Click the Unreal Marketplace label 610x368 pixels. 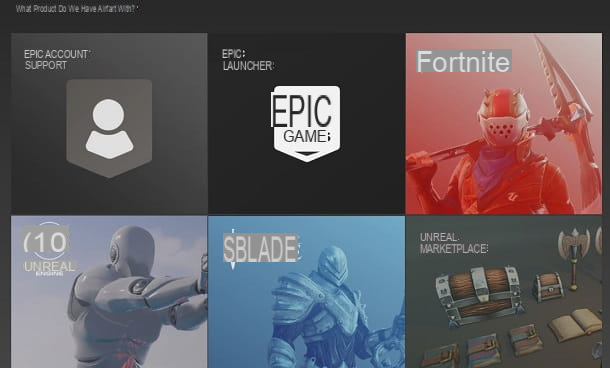coord(454,243)
